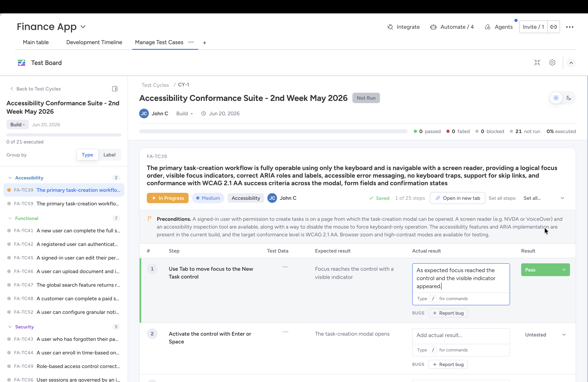This screenshot has height=382, width=588.
Task: Open Test Board settings gear
Action: click(552, 63)
